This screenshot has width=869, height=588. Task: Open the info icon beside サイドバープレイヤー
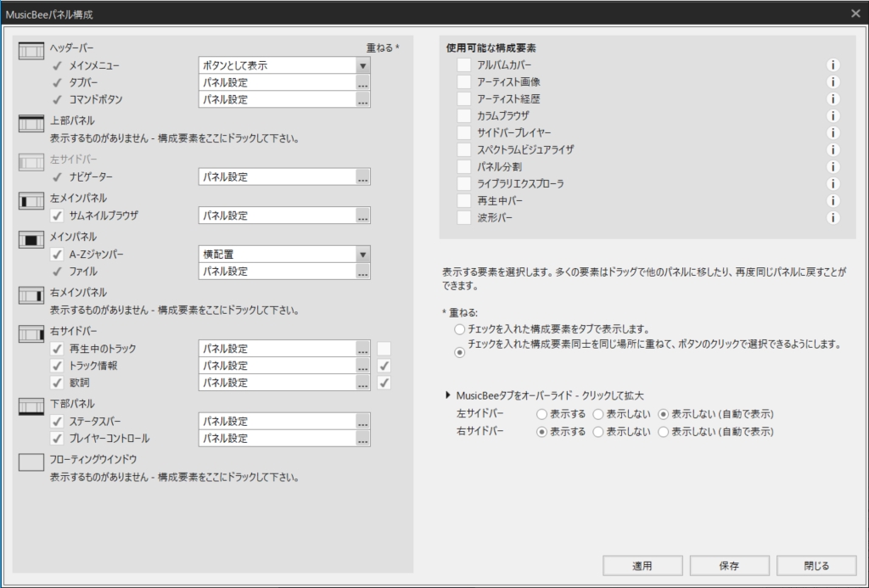point(833,132)
